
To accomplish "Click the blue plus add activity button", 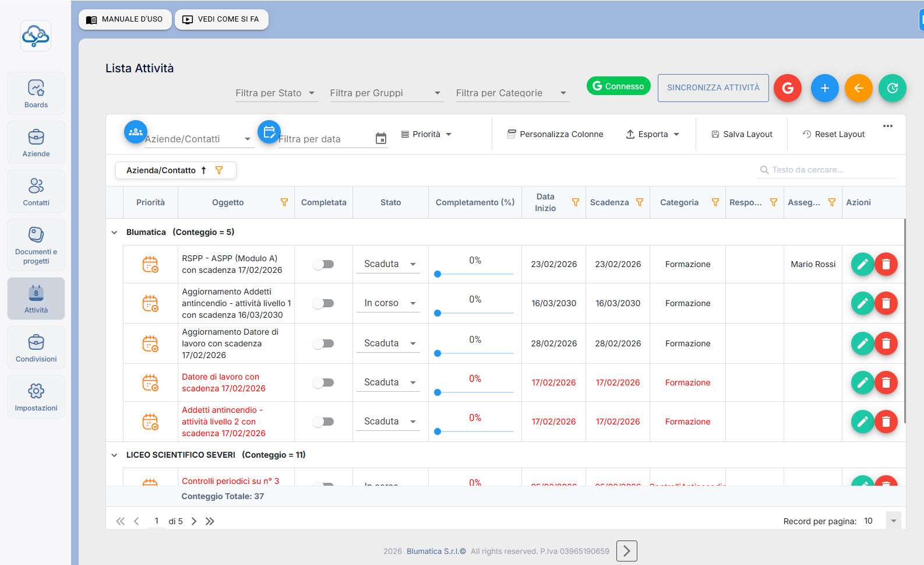I will pyautogui.click(x=824, y=88).
